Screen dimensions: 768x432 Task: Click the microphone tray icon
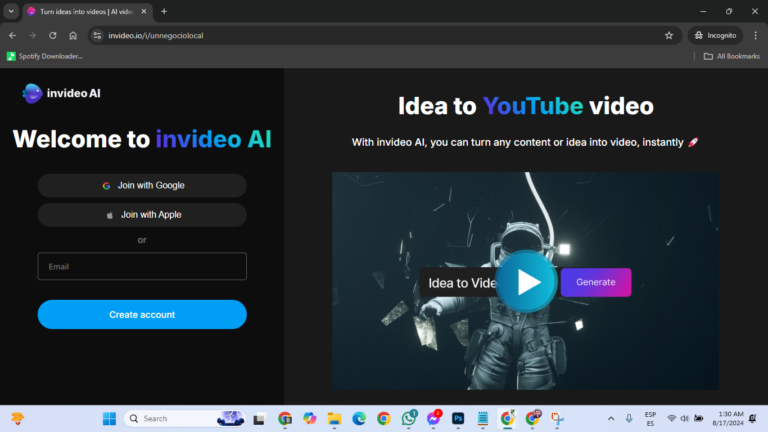coord(629,419)
